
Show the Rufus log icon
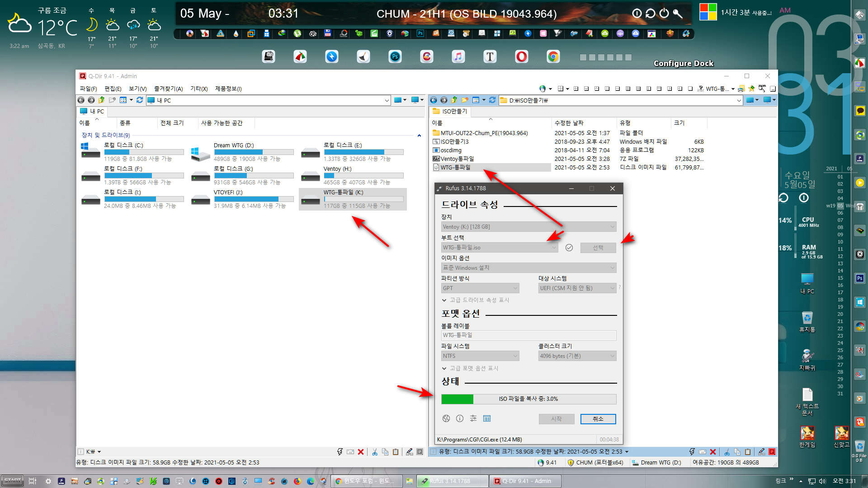pyautogui.click(x=487, y=418)
